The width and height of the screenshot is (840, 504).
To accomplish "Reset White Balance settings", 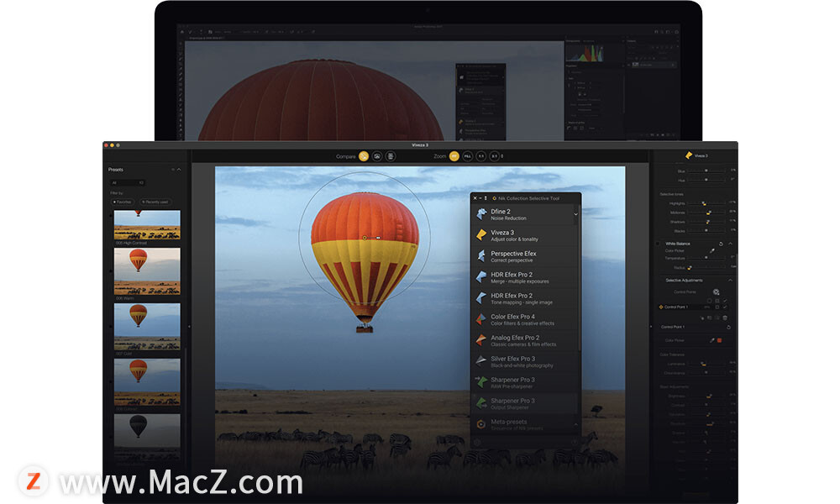I will (721, 244).
